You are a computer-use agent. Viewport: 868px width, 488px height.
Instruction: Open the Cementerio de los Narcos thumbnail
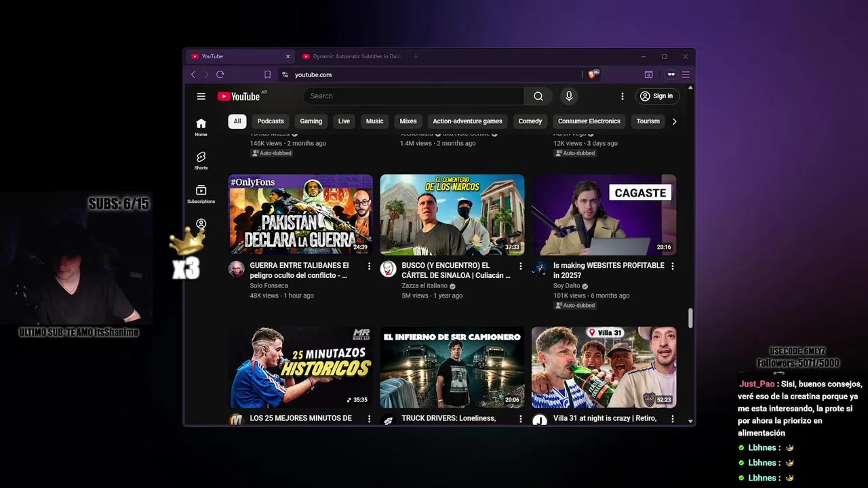point(452,215)
